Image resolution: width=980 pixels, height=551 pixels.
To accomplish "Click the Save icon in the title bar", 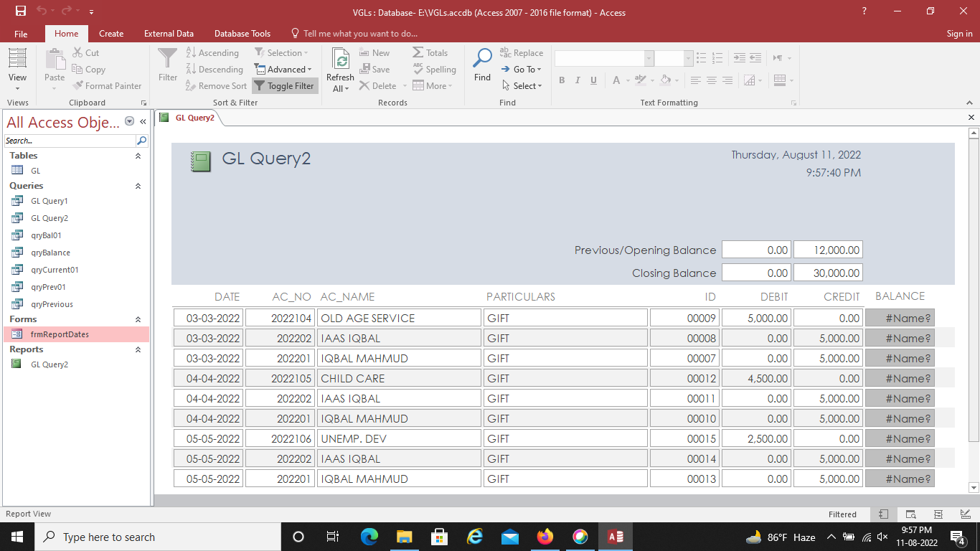I will tap(21, 12).
